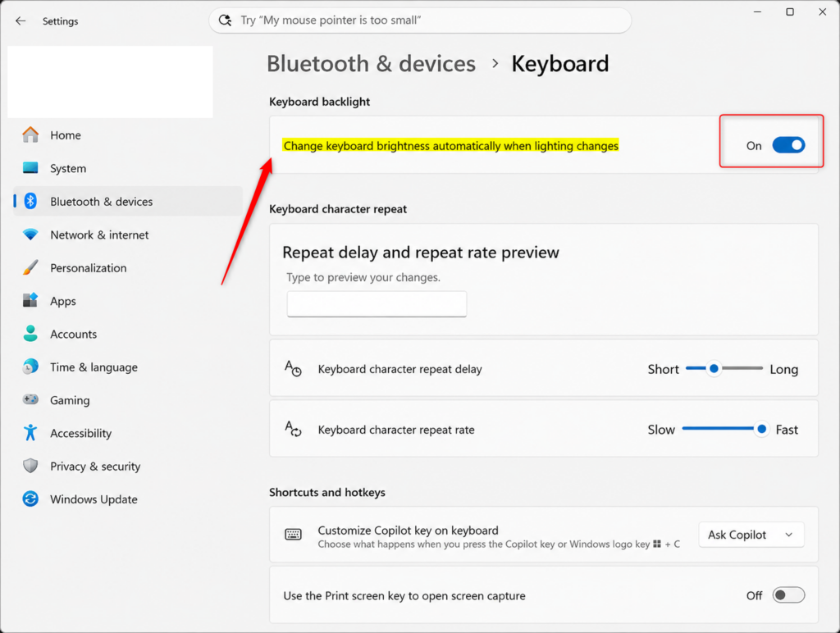Open the Ask Copilot dropdown

click(x=751, y=535)
